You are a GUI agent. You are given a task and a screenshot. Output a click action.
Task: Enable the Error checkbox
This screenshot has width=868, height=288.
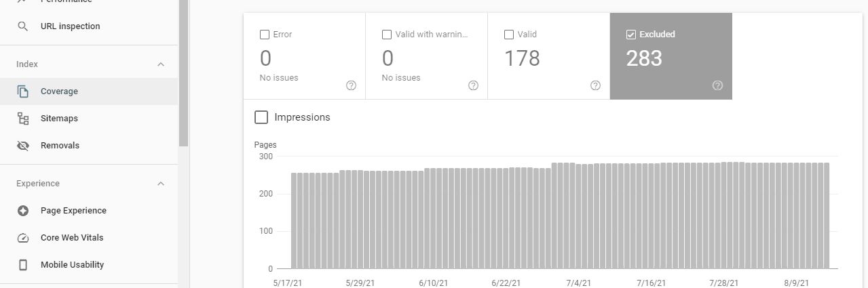point(265,35)
